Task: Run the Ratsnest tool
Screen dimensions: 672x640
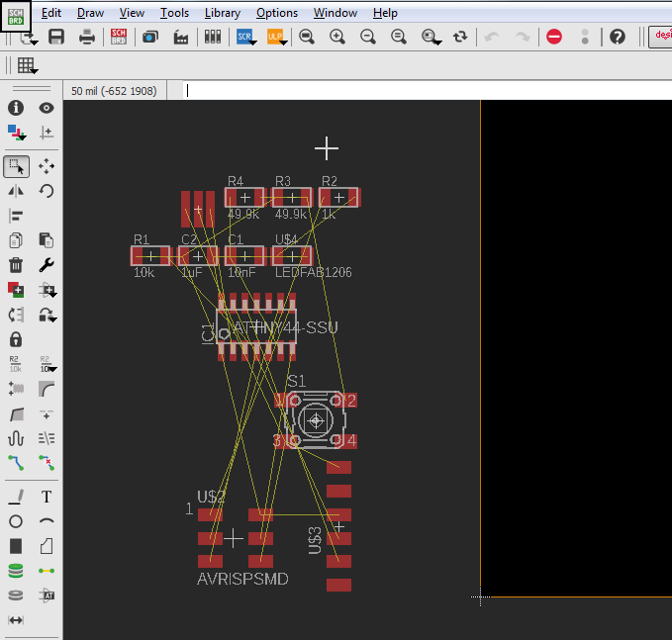Action: click(47, 571)
